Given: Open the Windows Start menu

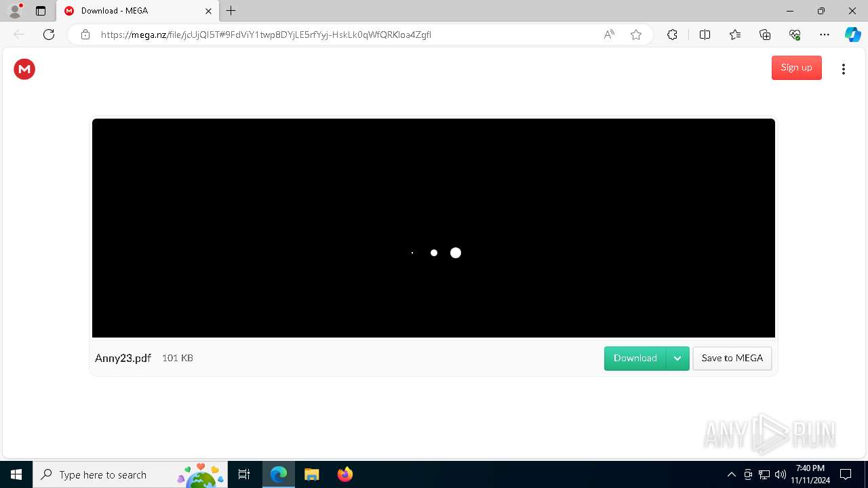Looking at the screenshot, I should click(16, 474).
